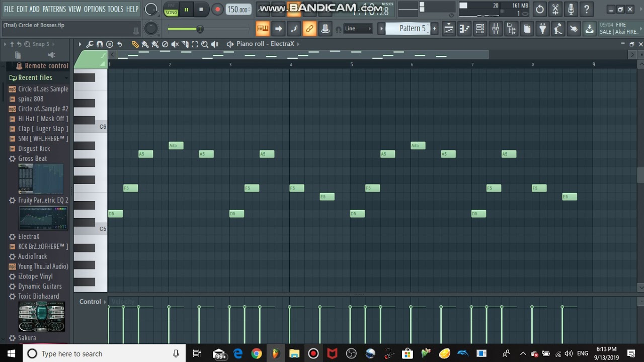Click the Download content library icon
644x362 pixels.
(589, 29)
